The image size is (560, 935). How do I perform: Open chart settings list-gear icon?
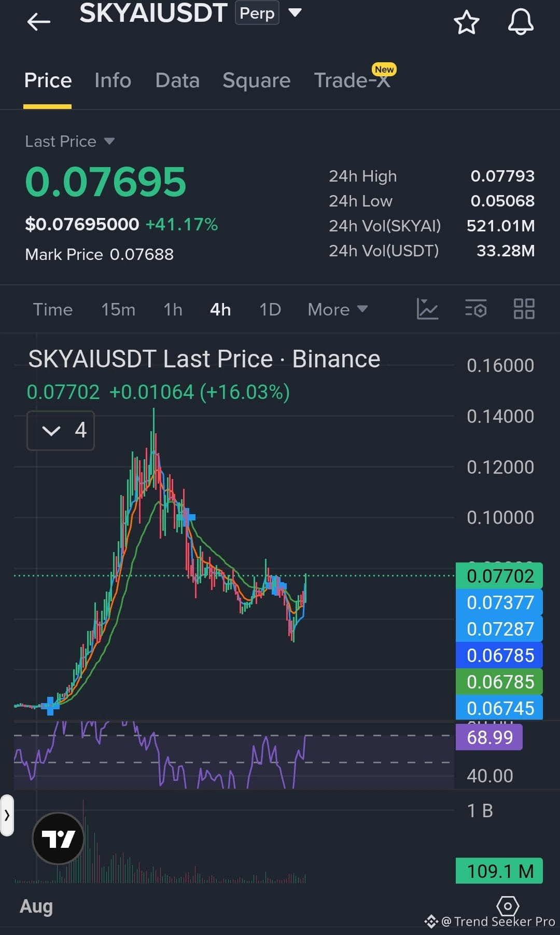pos(475,309)
